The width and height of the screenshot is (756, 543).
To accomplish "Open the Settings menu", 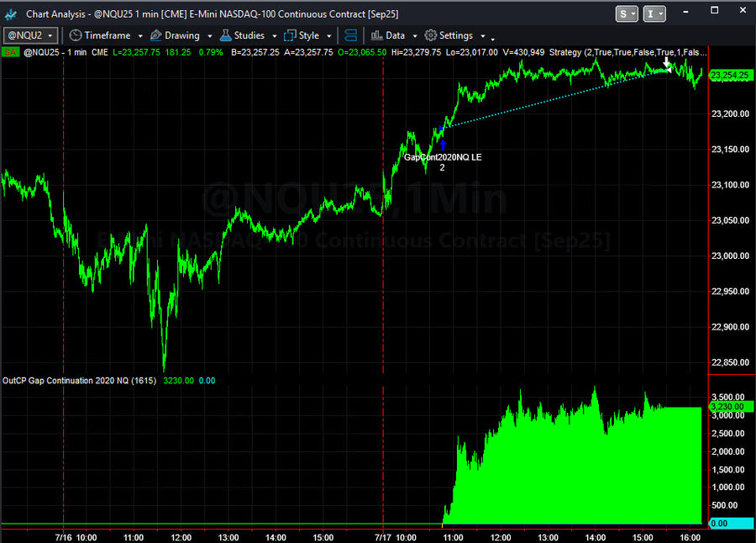I will pyautogui.click(x=455, y=35).
